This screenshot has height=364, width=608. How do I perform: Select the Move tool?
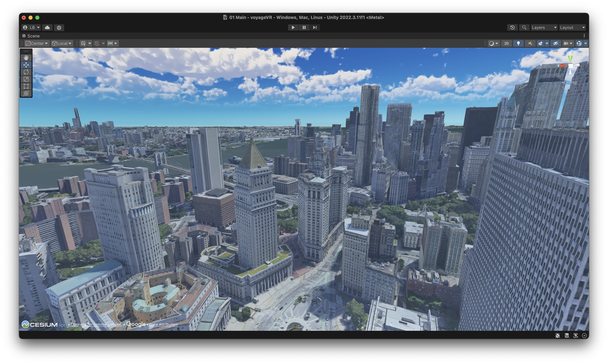point(26,65)
